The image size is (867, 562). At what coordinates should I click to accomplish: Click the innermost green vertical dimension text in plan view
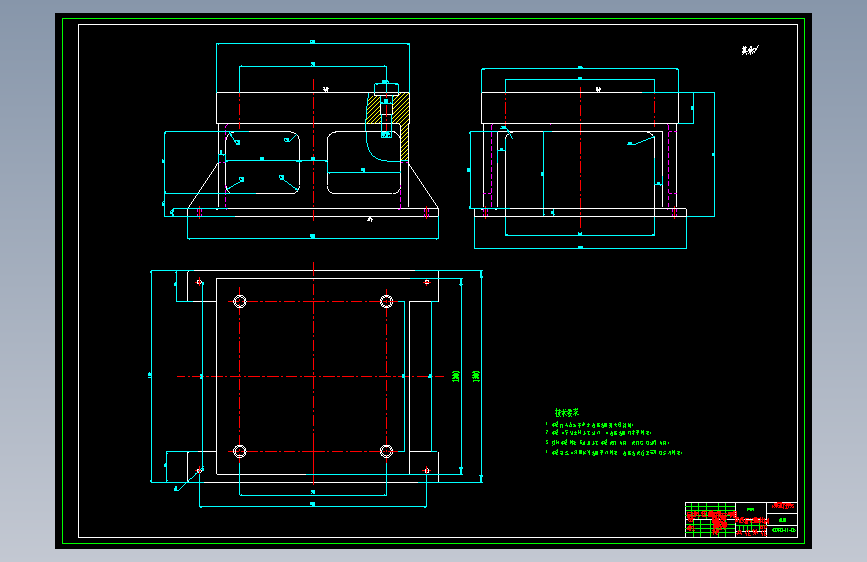click(x=456, y=376)
